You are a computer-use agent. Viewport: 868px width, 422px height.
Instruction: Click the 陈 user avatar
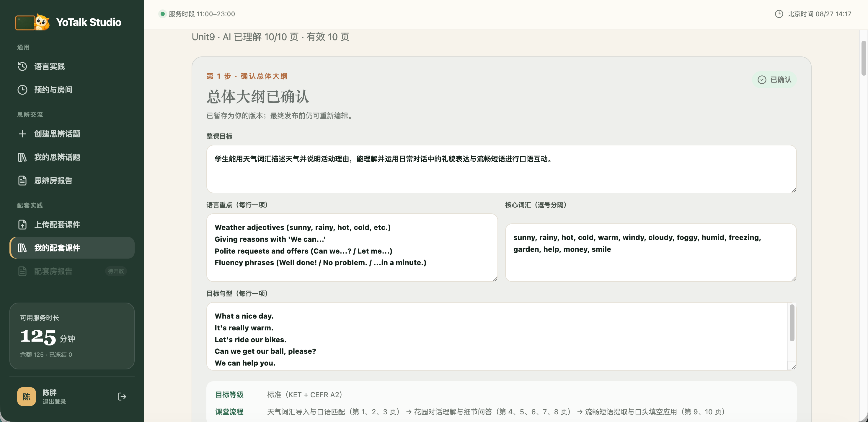tap(27, 397)
